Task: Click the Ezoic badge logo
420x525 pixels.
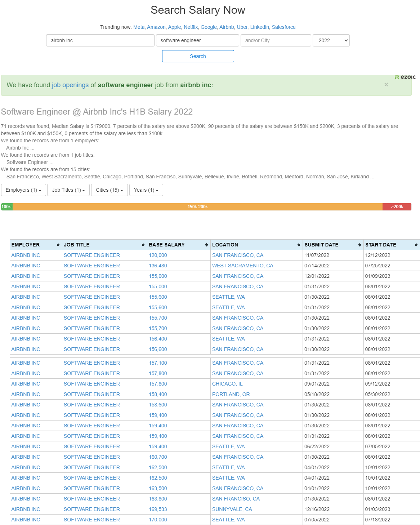Action: (x=405, y=77)
